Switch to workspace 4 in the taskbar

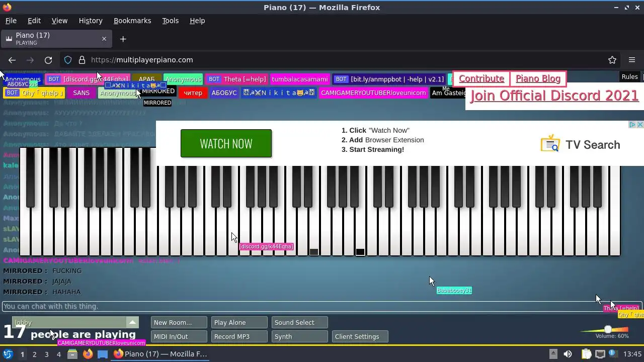59,354
